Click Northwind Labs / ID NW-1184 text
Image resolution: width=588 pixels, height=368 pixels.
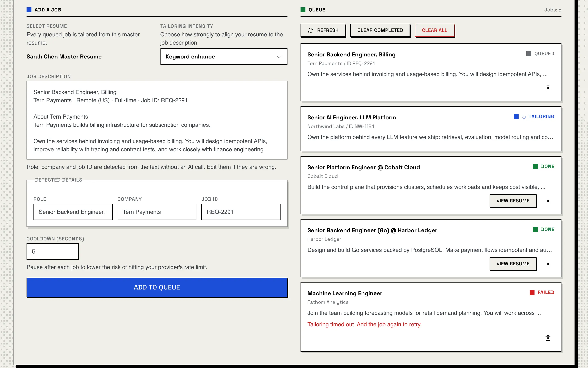pyautogui.click(x=341, y=126)
